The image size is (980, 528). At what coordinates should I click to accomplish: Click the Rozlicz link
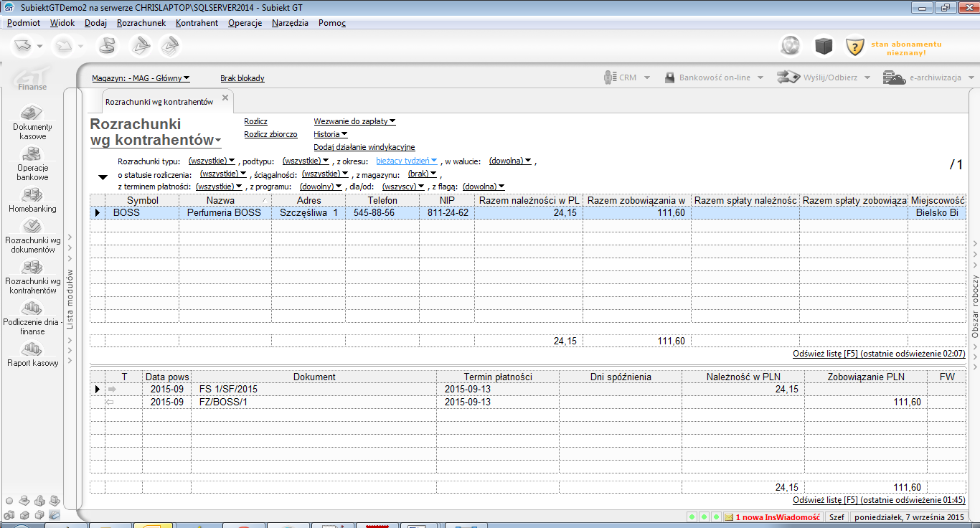click(255, 121)
